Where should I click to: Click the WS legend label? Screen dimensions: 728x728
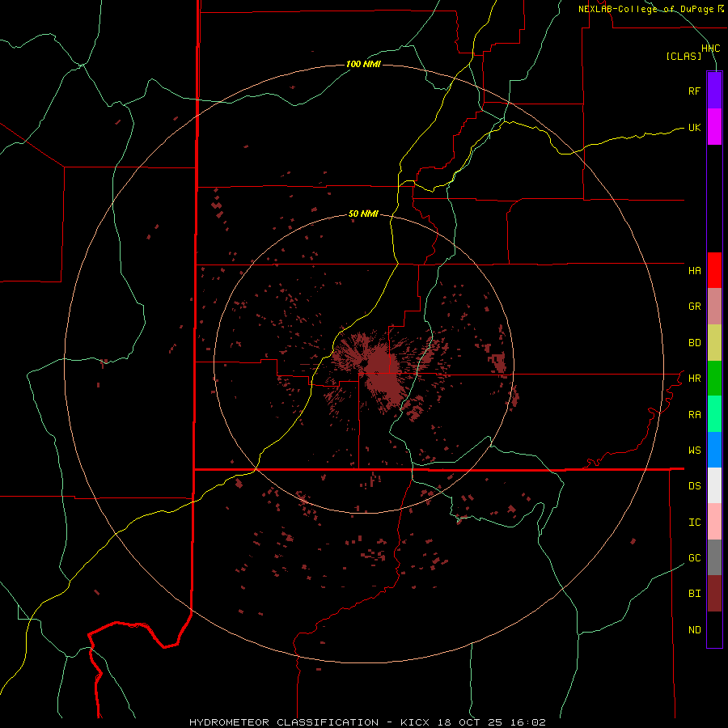point(694,451)
